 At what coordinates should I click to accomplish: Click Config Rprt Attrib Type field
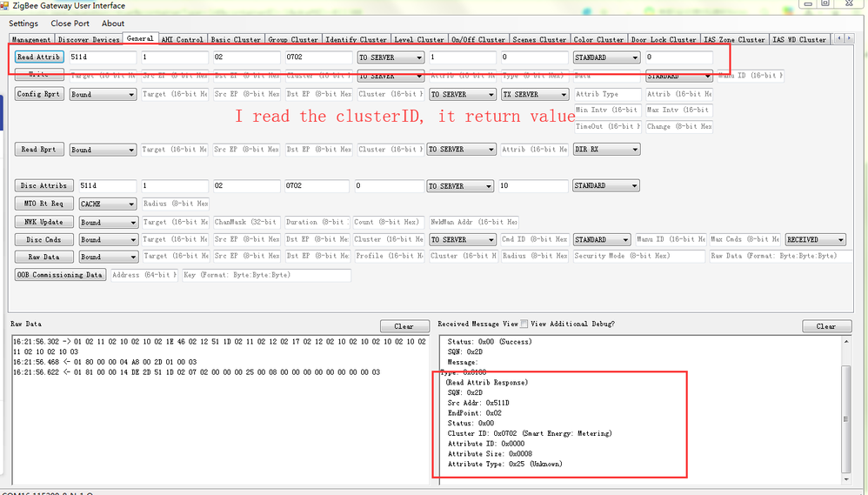(608, 94)
